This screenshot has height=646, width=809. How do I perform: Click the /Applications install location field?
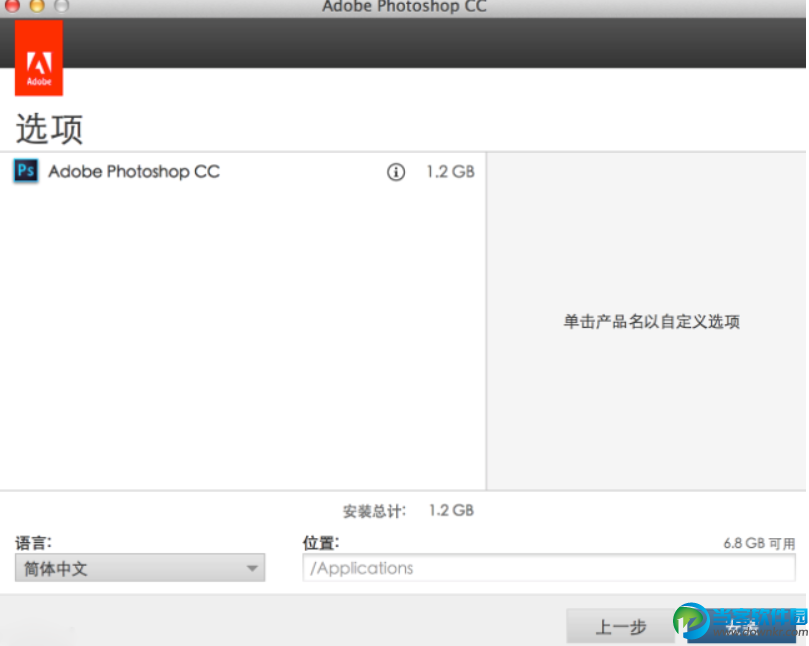(548, 568)
